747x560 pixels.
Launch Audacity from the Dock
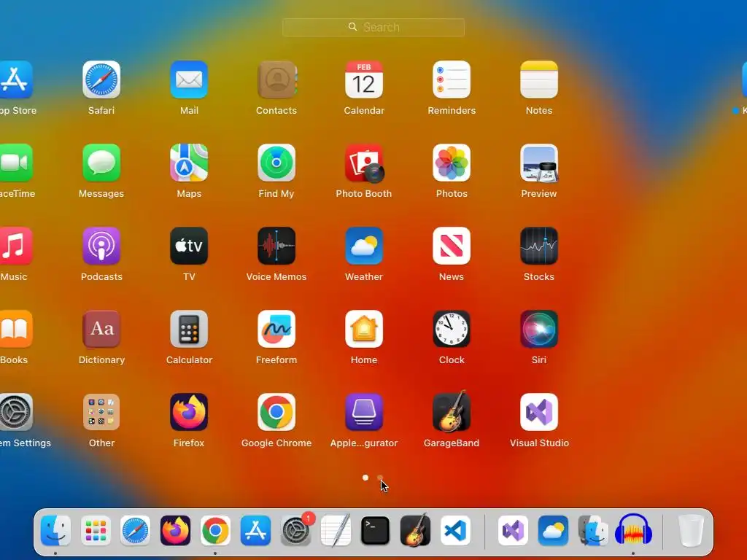[633, 531]
